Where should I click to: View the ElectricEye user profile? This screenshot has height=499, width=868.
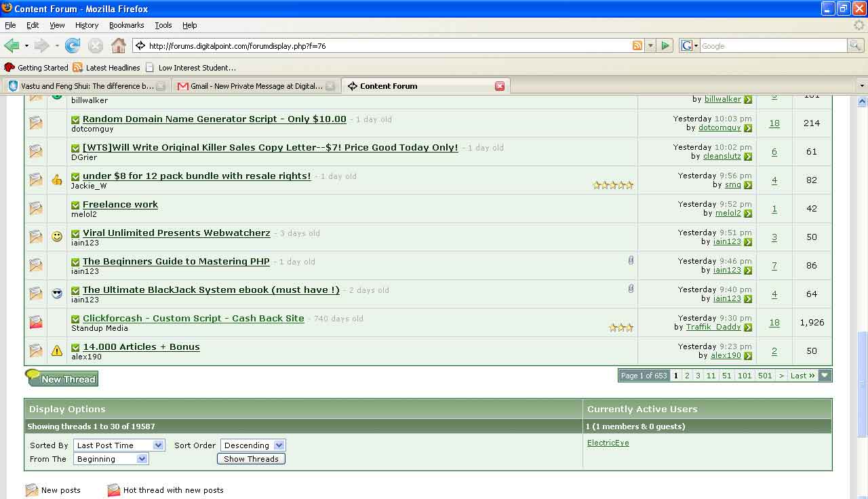click(x=608, y=443)
